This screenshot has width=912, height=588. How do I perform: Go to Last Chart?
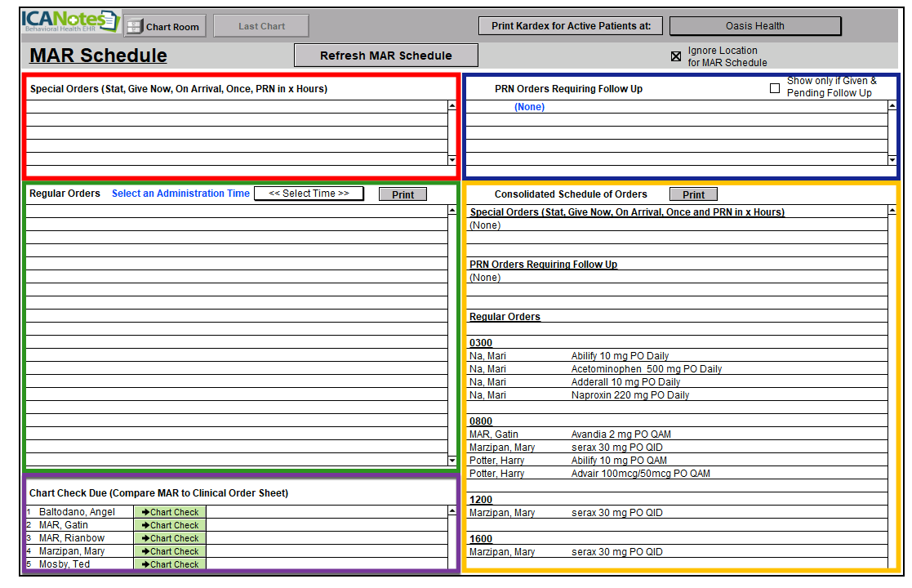pyautogui.click(x=261, y=26)
